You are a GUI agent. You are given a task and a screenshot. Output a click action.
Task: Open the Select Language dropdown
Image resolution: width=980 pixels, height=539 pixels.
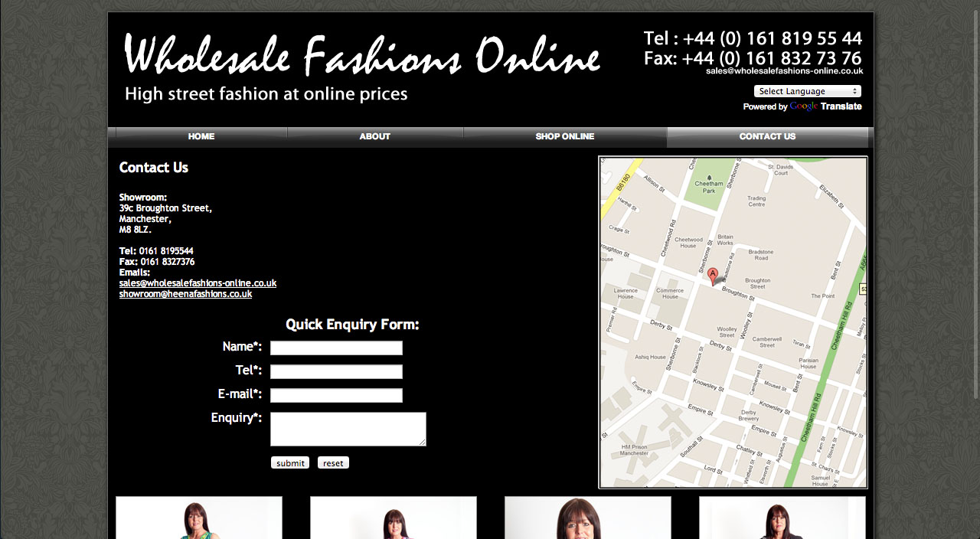point(808,91)
